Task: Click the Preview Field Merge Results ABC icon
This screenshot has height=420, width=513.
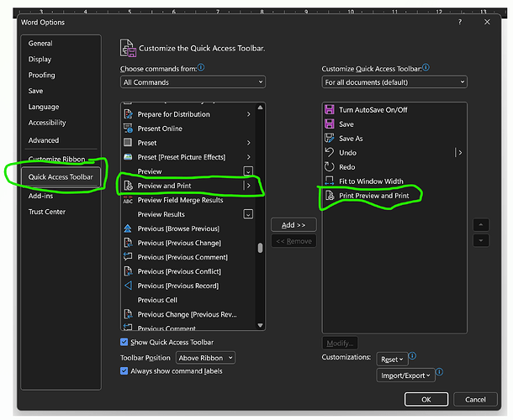Action: coord(128,200)
